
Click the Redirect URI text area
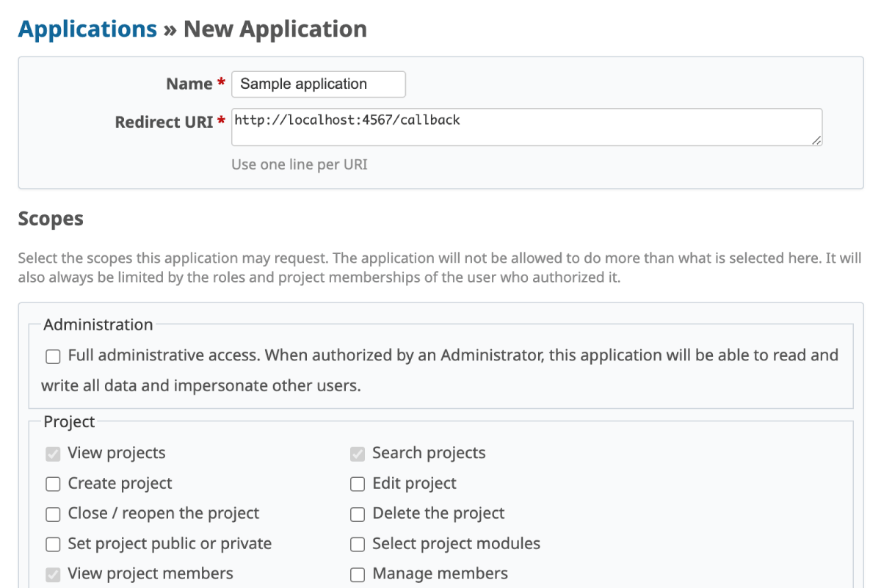526,128
